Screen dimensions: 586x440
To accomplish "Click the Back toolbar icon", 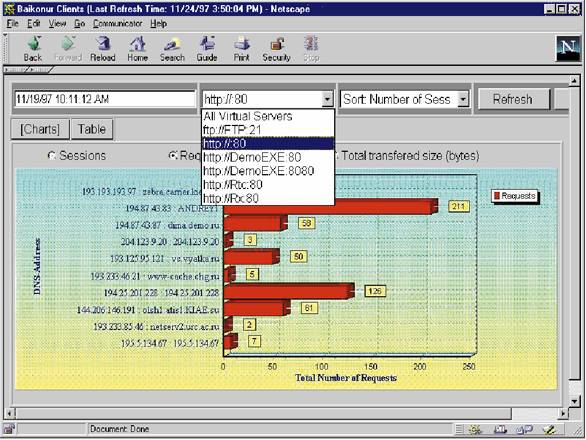I will 33,49.
